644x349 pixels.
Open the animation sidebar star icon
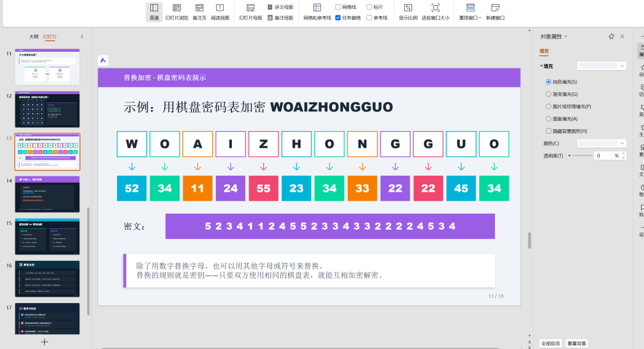pos(641,68)
